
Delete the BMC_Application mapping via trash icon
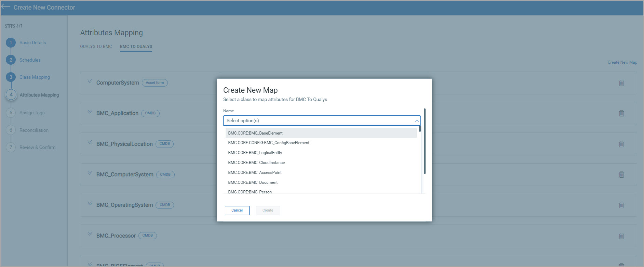tap(621, 113)
